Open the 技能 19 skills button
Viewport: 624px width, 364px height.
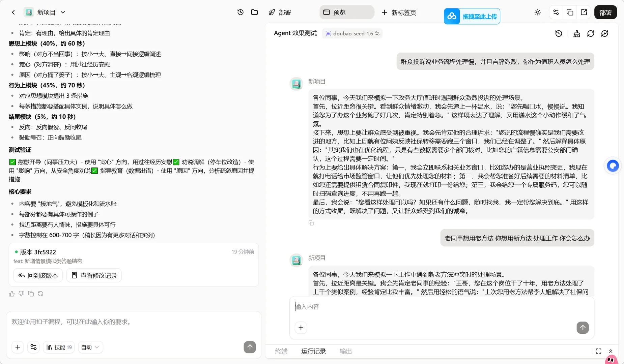coord(59,347)
